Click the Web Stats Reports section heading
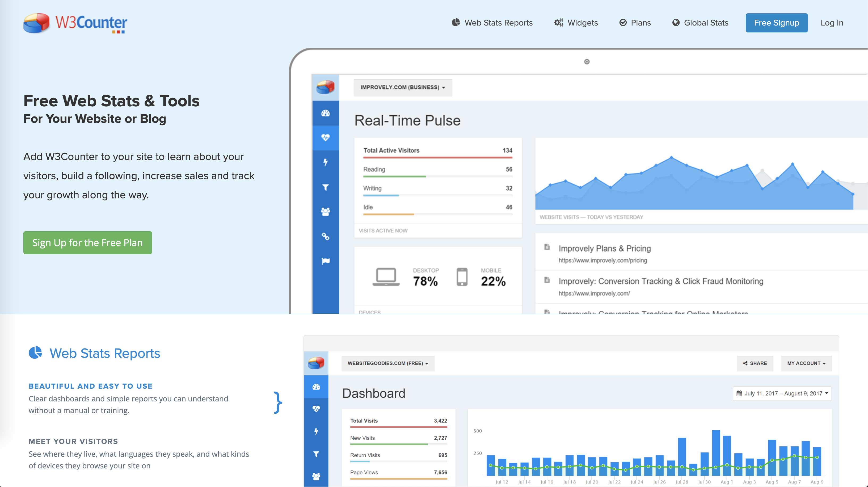The height and width of the screenshot is (487, 868). [x=105, y=353]
